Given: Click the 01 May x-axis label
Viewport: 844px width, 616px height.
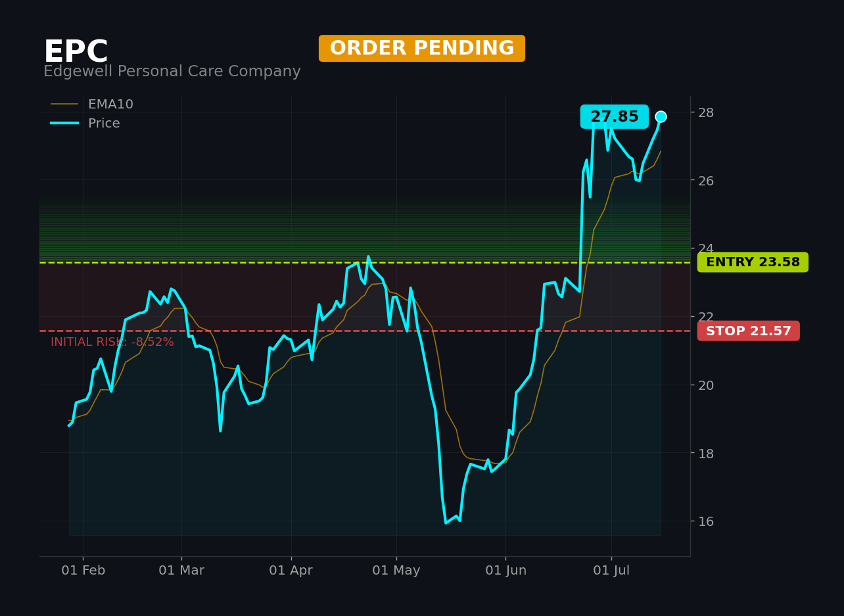Looking at the screenshot, I should (x=396, y=571).
